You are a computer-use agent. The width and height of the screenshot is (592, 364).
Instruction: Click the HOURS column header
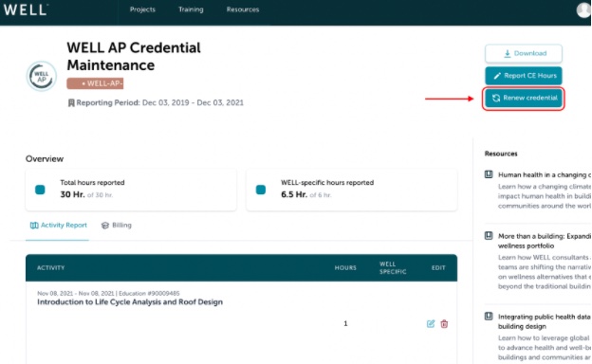tap(345, 268)
